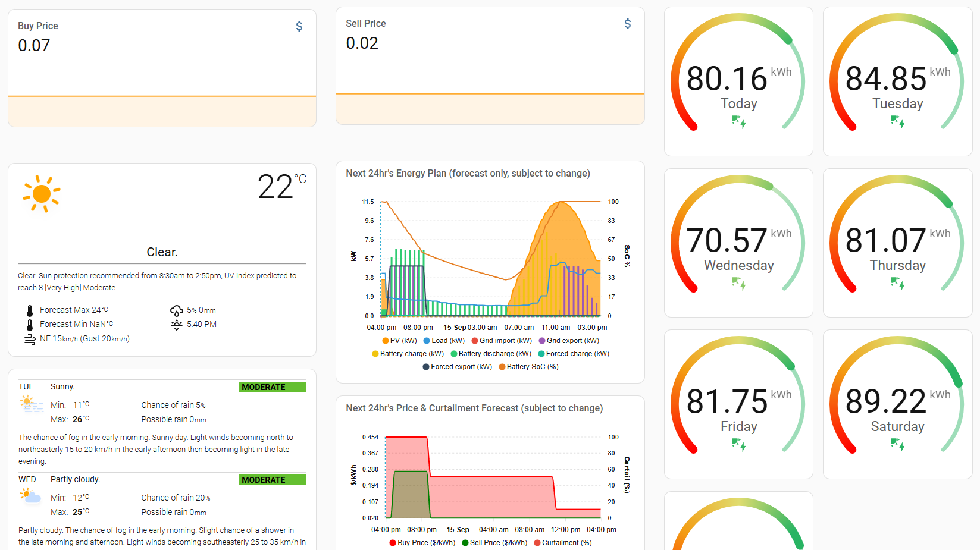Click the Next 24hr's Energy Plan title
The width and height of the screenshot is (980, 550).
[x=468, y=174]
